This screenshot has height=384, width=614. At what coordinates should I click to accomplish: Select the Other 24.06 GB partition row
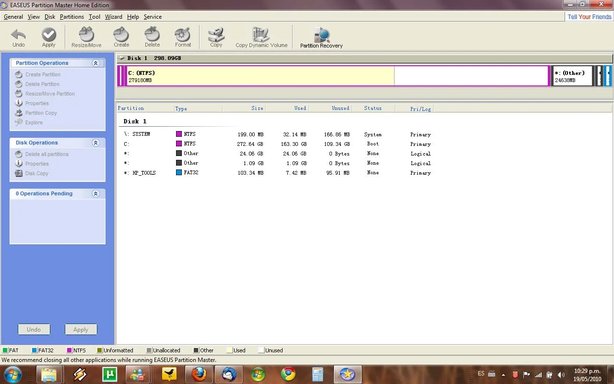[x=277, y=153]
